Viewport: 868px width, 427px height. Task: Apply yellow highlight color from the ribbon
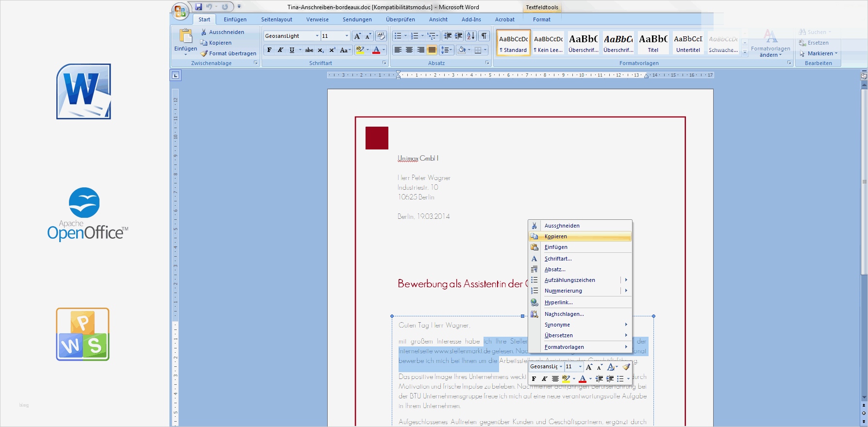[360, 50]
